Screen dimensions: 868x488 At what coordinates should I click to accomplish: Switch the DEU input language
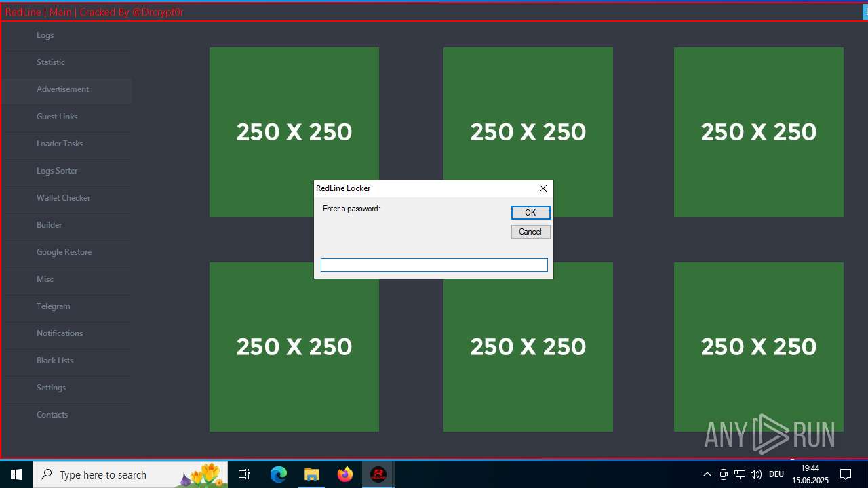pos(776,474)
